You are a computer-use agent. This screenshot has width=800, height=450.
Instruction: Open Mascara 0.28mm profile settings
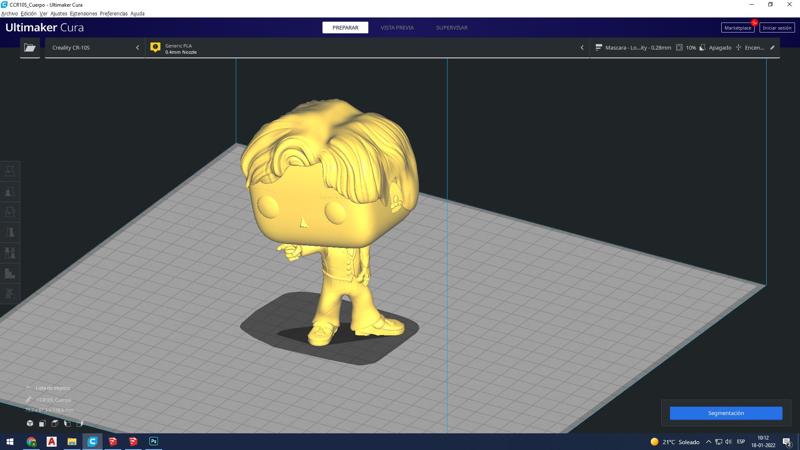click(638, 47)
